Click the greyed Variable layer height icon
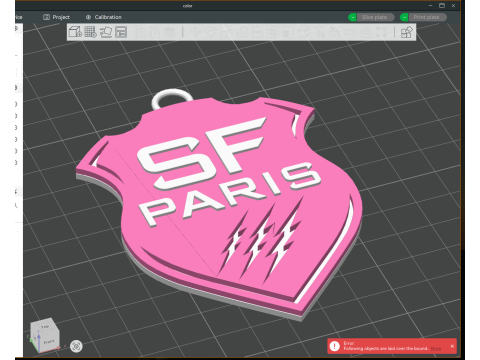480x360 pixels. [x=170, y=32]
